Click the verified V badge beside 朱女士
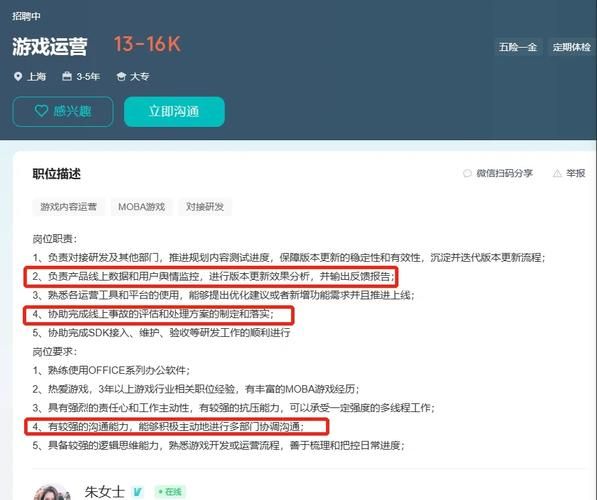The height and width of the screenshot is (500, 597). 137,492
